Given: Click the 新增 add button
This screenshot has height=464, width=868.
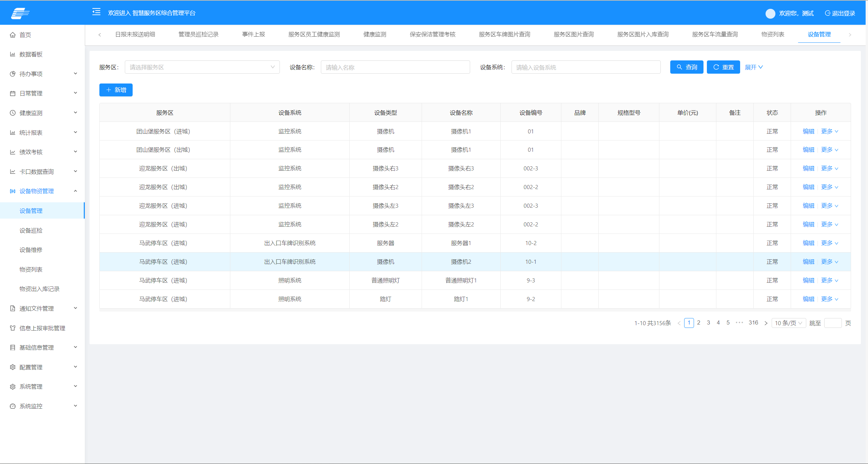Looking at the screenshot, I should (116, 90).
